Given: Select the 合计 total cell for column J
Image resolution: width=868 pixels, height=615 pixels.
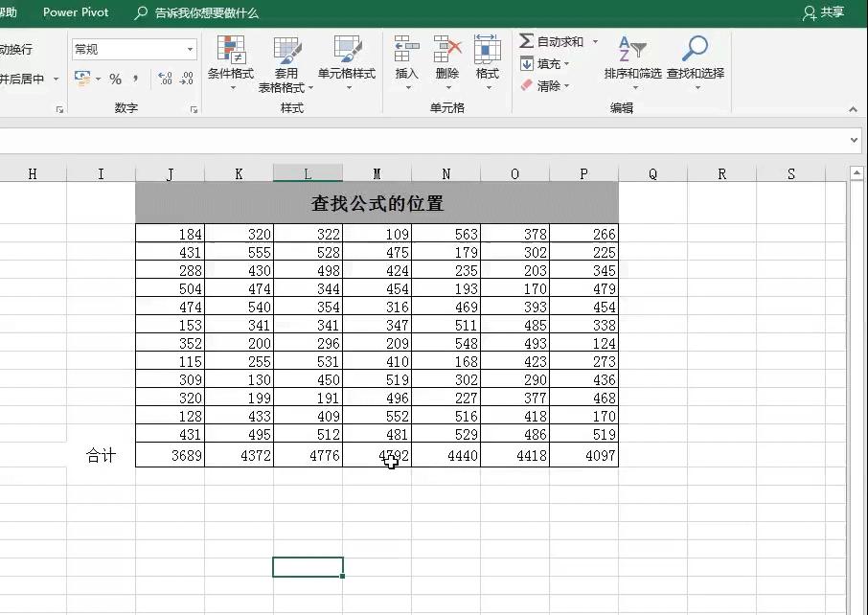Looking at the screenshot, I should [x=171, y=456].
